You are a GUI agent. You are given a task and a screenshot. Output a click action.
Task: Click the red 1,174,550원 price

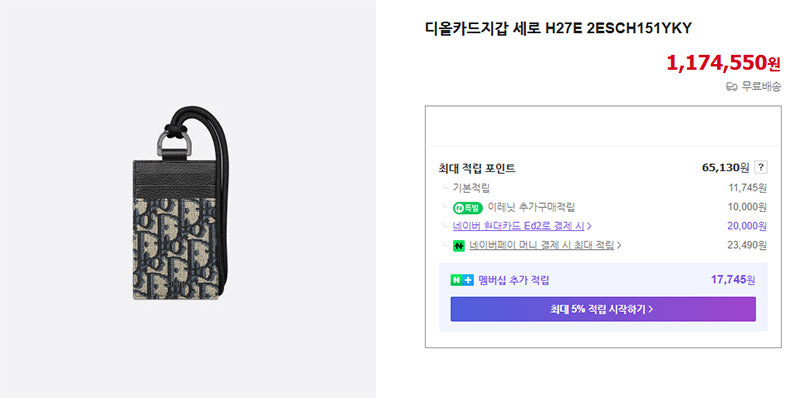(x=723, y=63)
